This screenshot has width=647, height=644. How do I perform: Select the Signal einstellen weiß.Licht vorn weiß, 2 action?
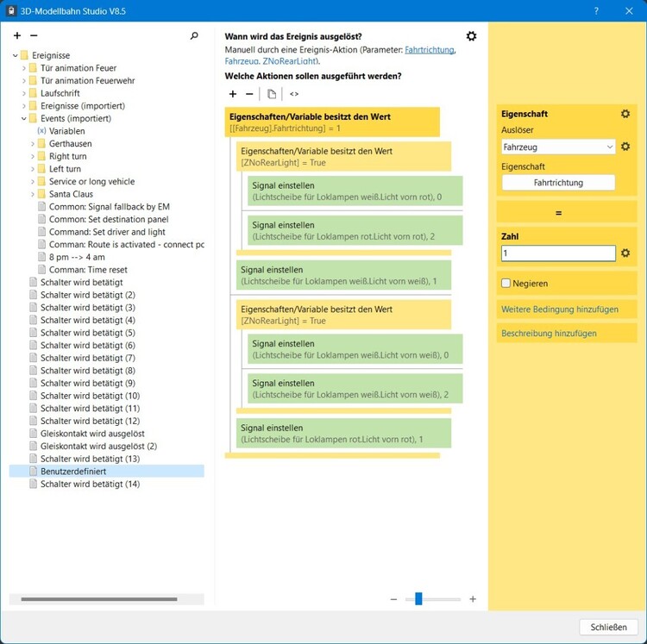355,389
